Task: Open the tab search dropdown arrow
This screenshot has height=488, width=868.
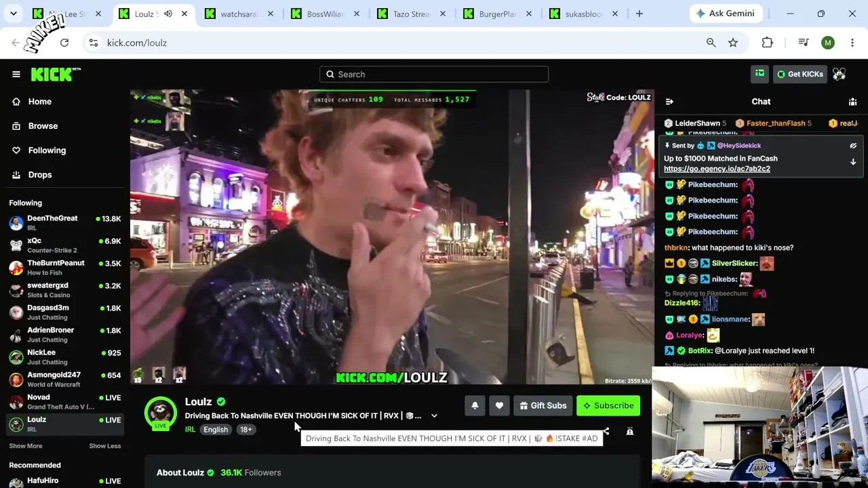Action: 14,14
